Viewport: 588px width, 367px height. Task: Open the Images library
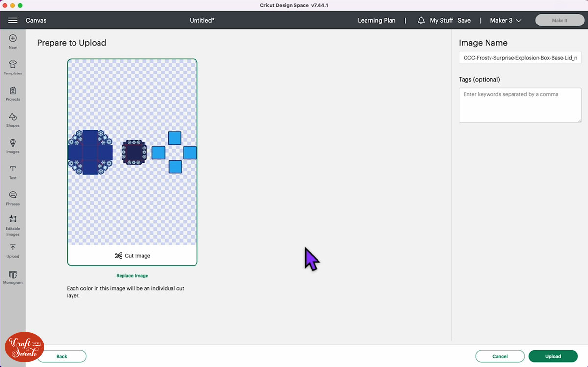(x=13, y=146)
